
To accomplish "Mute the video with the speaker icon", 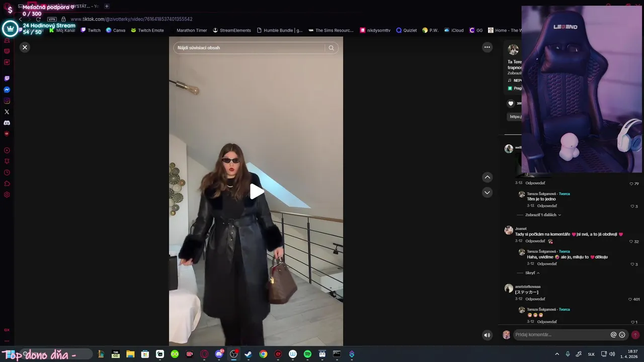I will pos(487,335).
